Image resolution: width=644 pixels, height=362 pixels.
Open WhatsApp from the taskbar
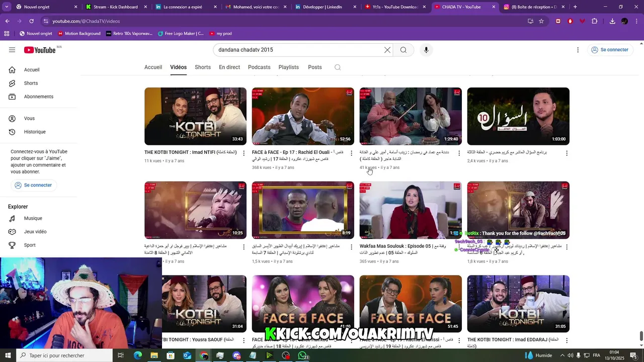302,355
